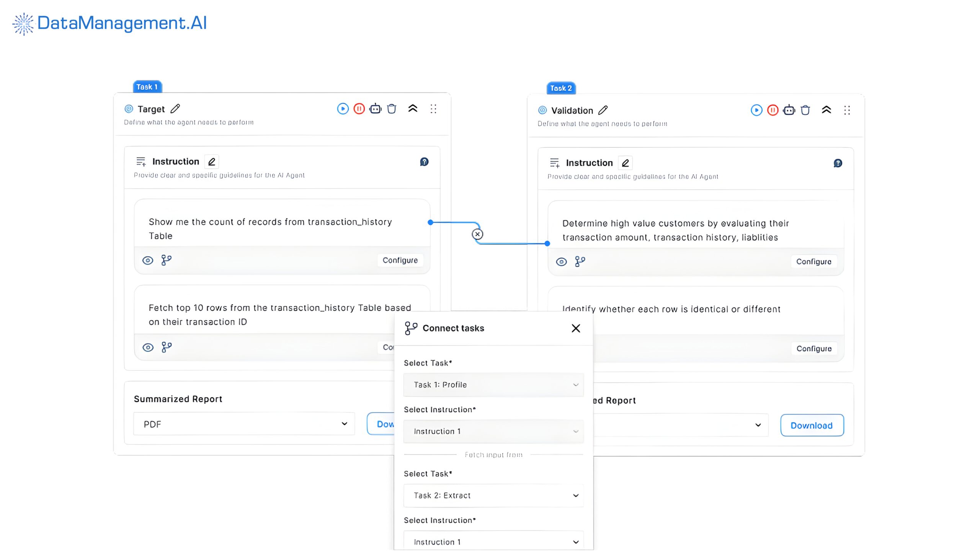
Task: Expand the Task 2: Extract dropdown
Action: coord(493,496)
